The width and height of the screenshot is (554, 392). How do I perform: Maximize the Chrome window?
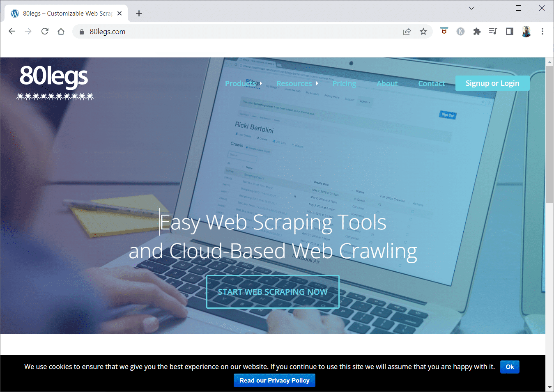(519, 8)
